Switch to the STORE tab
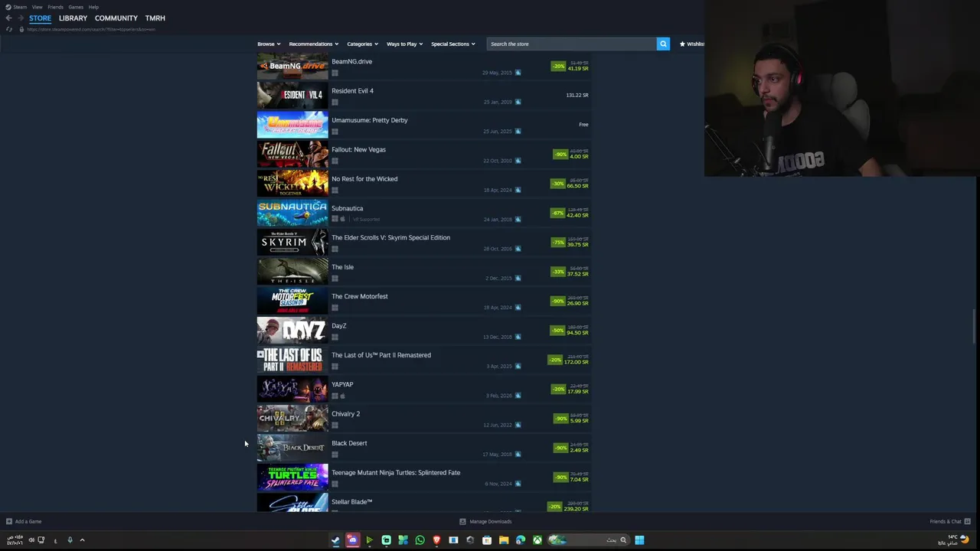Screen dimensions: 980x551 40,18
